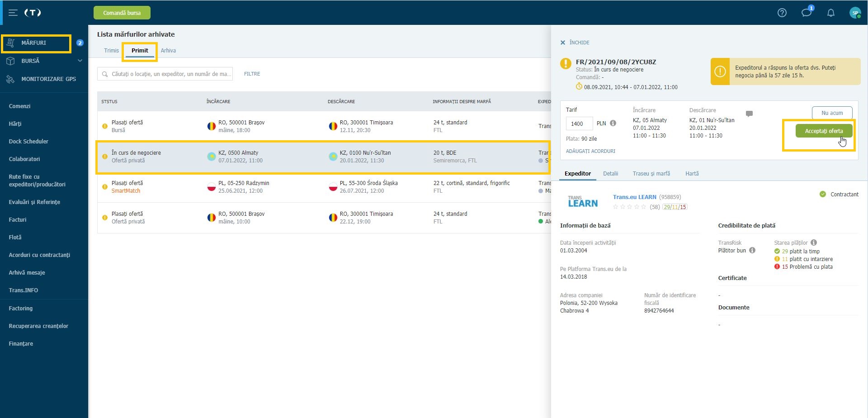Screen dimensions: 868x418
Task: Click the Mărfuri badge showing 2
Action: coord(80,43)
